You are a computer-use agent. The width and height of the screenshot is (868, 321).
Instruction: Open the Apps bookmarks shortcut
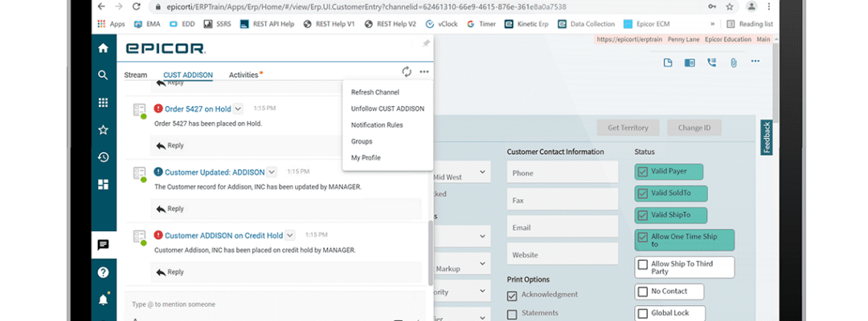click(111, 24)
